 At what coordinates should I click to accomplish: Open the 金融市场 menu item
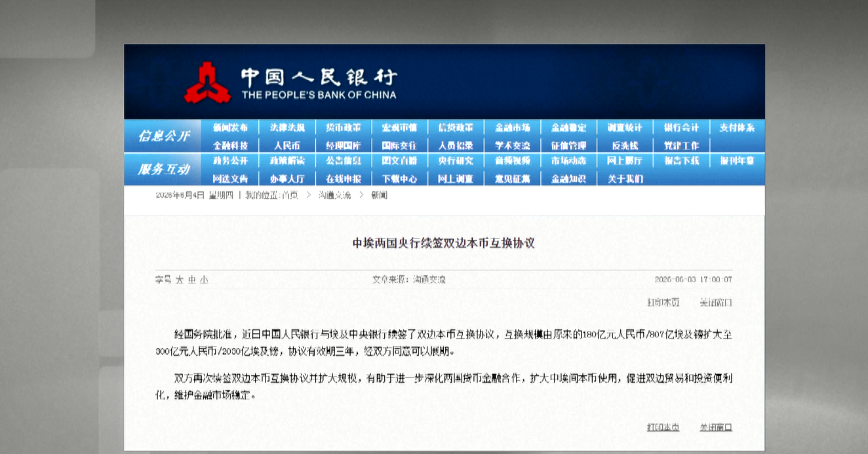pyautogui.click(x=512, y=128)
